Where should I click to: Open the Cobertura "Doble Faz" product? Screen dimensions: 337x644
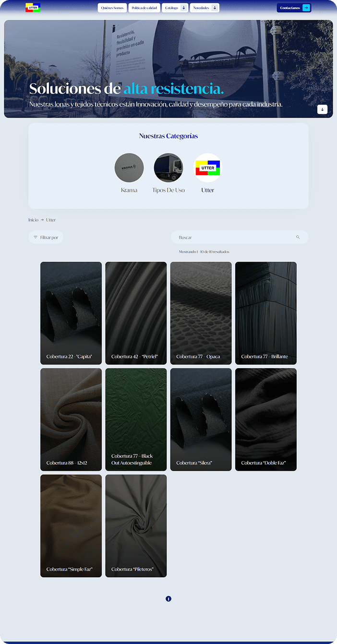tap(266, 419)
